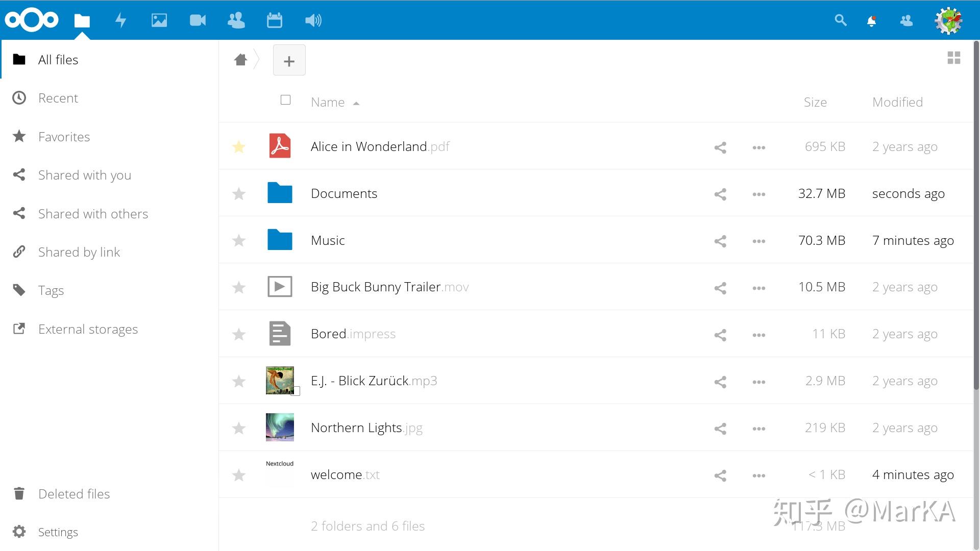Favorite the Music folder star
This screenshot has height=551, width=980.
(239, 240)
